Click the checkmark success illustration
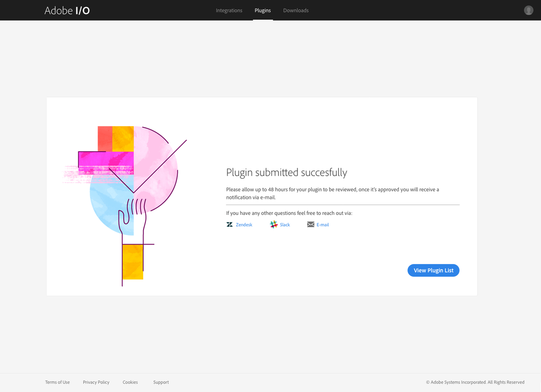The image size is (541, 392). pyautogui.click(x=125, y=206)
